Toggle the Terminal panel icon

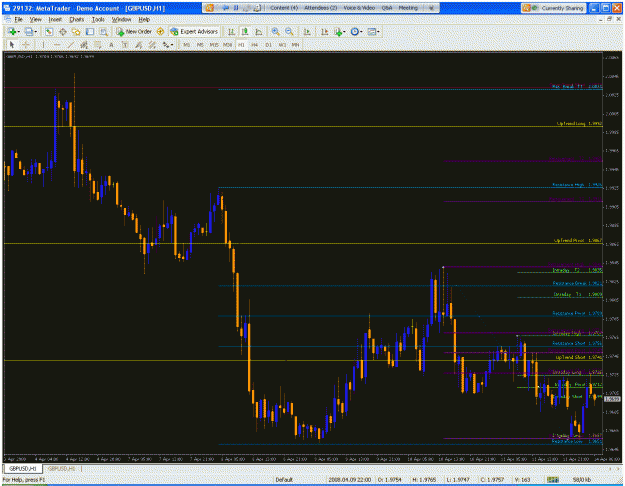click(90, 31)
